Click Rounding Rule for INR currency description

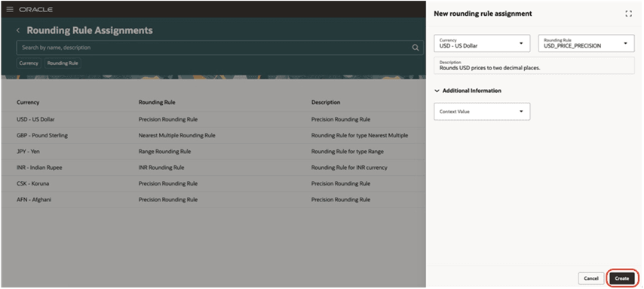[x=349, y=168]
